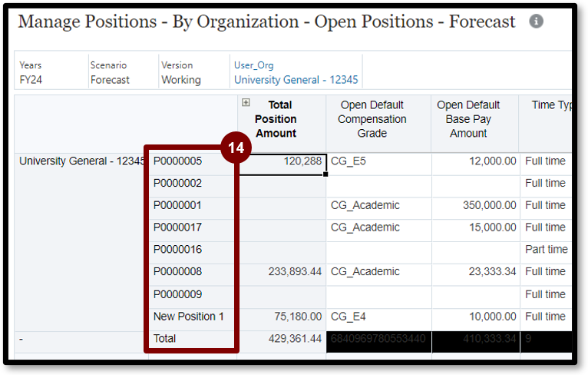This screenshot has width=588, height=375.
Task: Click the Part time cell for P0000016
Action: tap(546, 249)
